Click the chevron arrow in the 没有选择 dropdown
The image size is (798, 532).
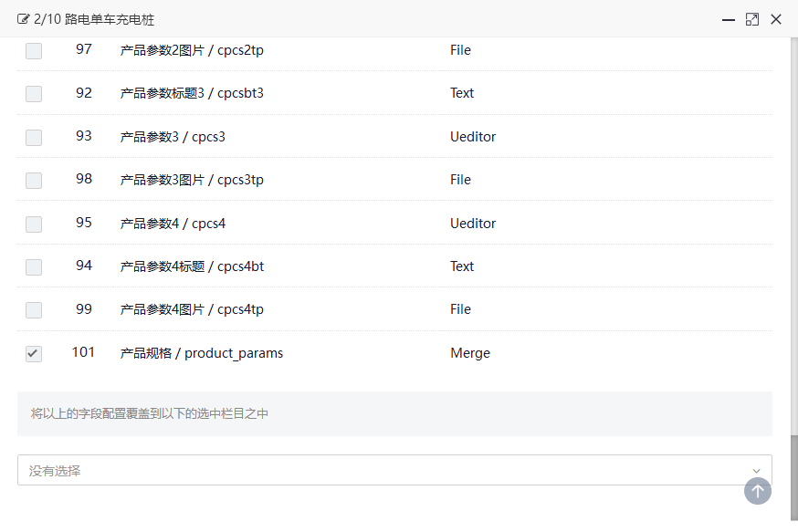pyautogui.click(x=756, y=471)
